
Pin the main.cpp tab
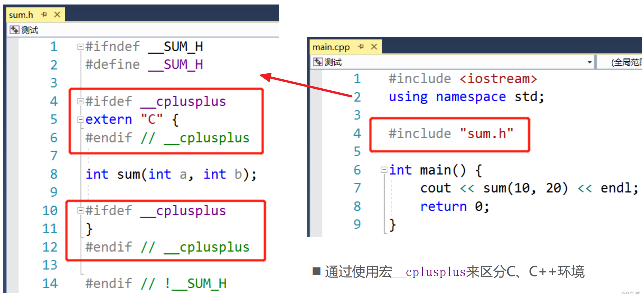(x=361, y=46)
